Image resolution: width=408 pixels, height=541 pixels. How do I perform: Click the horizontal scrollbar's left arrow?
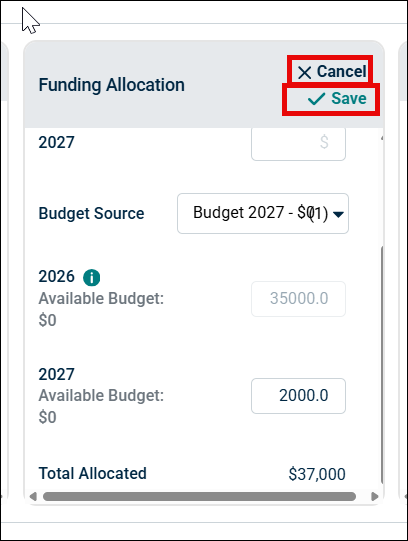tap(33, 496)
